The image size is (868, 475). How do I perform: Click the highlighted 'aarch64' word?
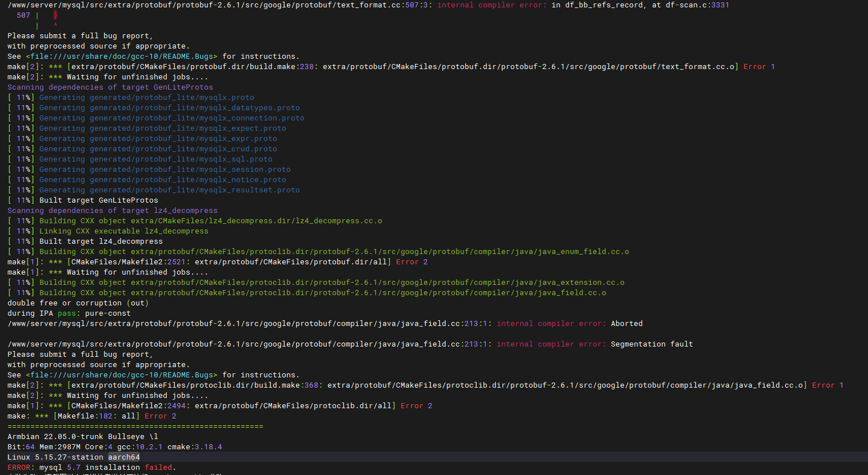pos(124,457)
